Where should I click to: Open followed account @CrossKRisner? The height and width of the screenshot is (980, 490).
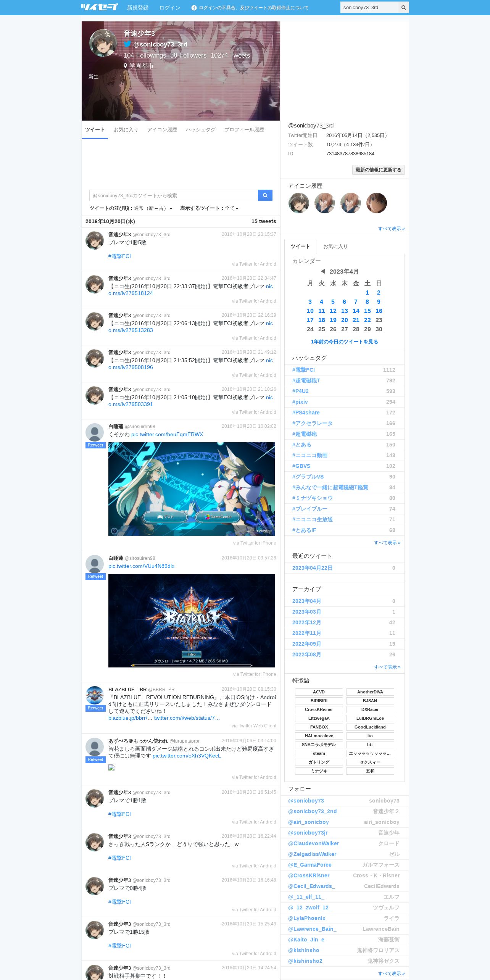click(x=309, y=875)
